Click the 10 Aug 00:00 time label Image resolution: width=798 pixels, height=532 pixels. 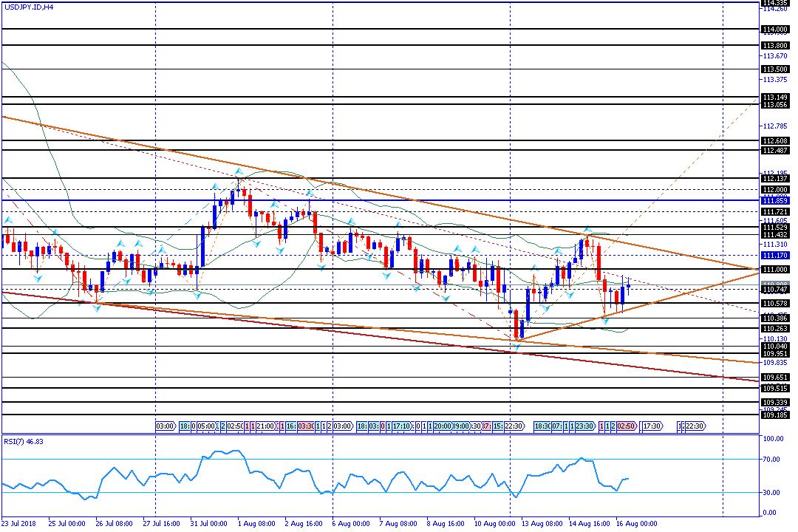(494, 523)
